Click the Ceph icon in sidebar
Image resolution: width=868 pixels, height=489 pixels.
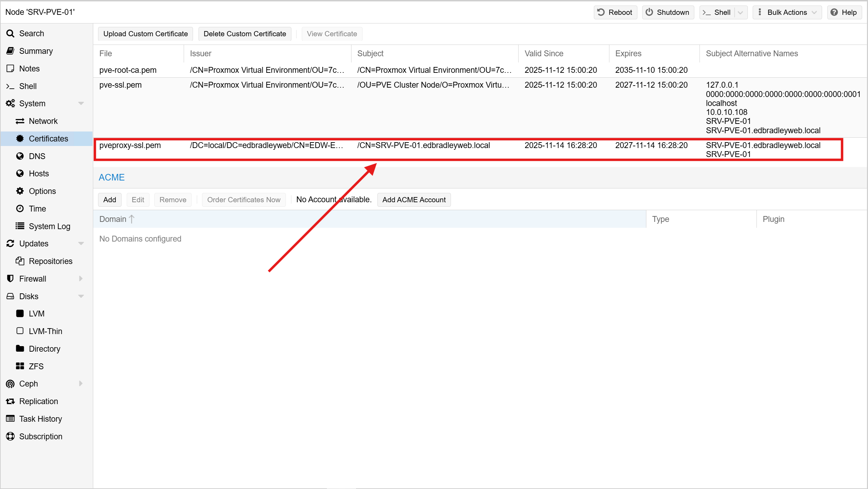(10, 384)
